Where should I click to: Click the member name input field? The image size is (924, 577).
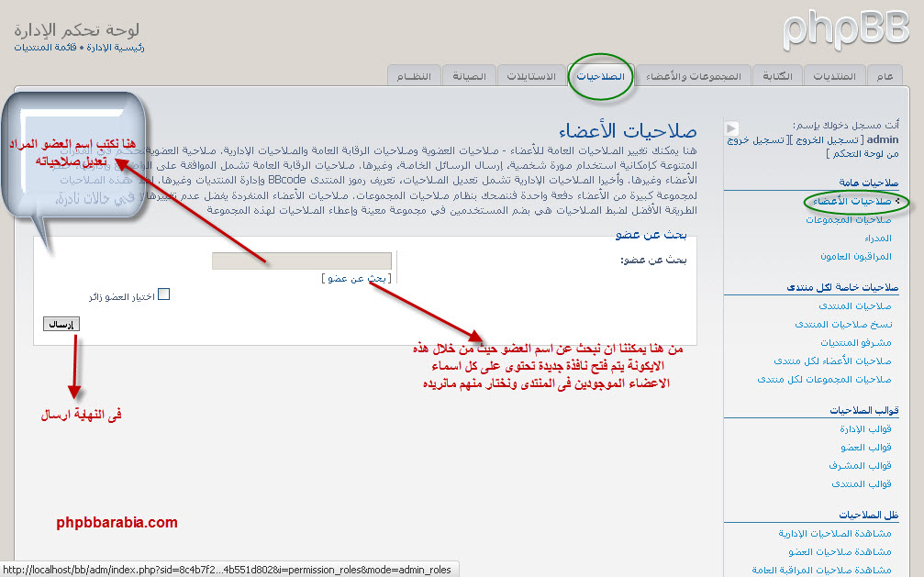coord(302,261)
